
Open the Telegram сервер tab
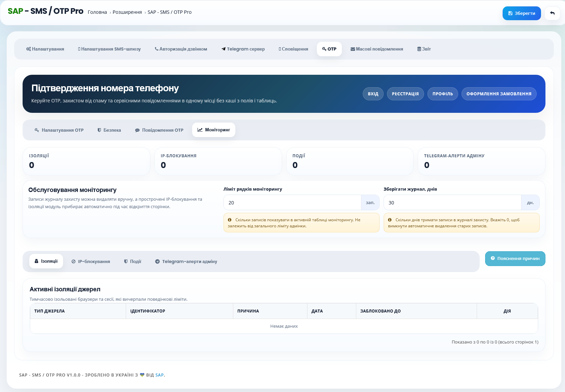[x=243, y=49]
